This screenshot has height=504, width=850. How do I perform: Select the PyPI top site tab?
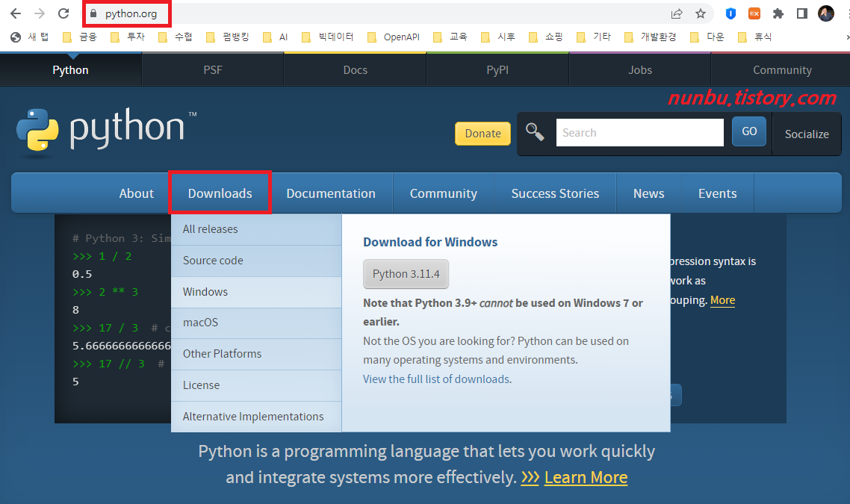497,70
